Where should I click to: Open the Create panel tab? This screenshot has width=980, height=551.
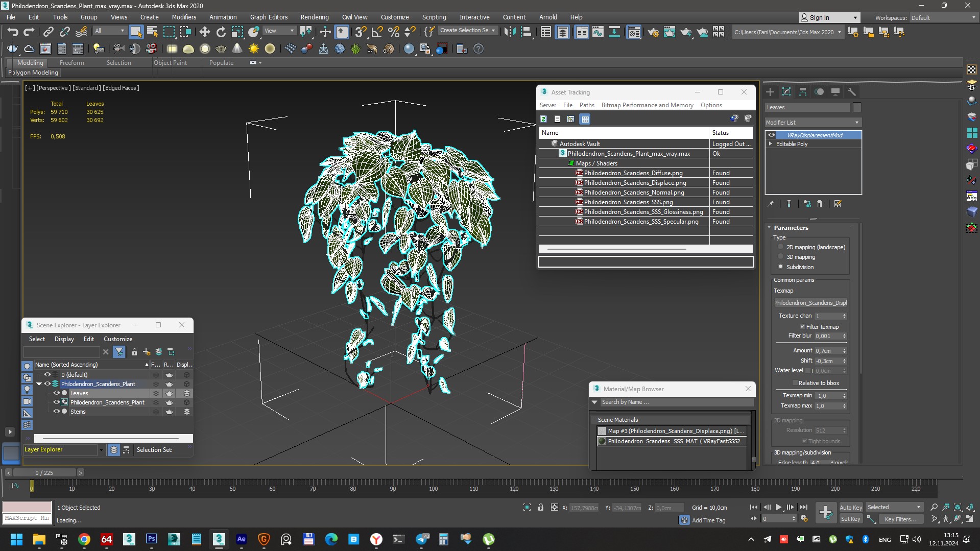[770, 92]
